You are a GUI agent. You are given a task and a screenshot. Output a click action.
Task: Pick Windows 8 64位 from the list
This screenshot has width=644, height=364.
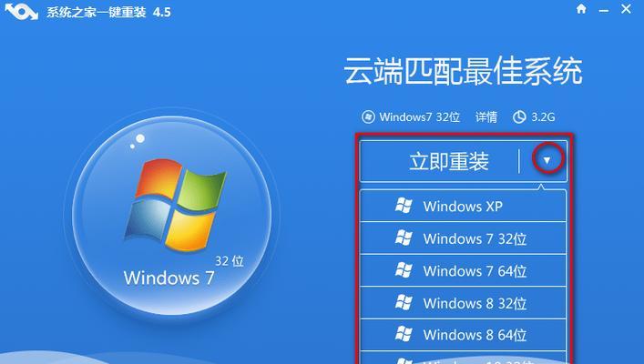tap(463, 335)
